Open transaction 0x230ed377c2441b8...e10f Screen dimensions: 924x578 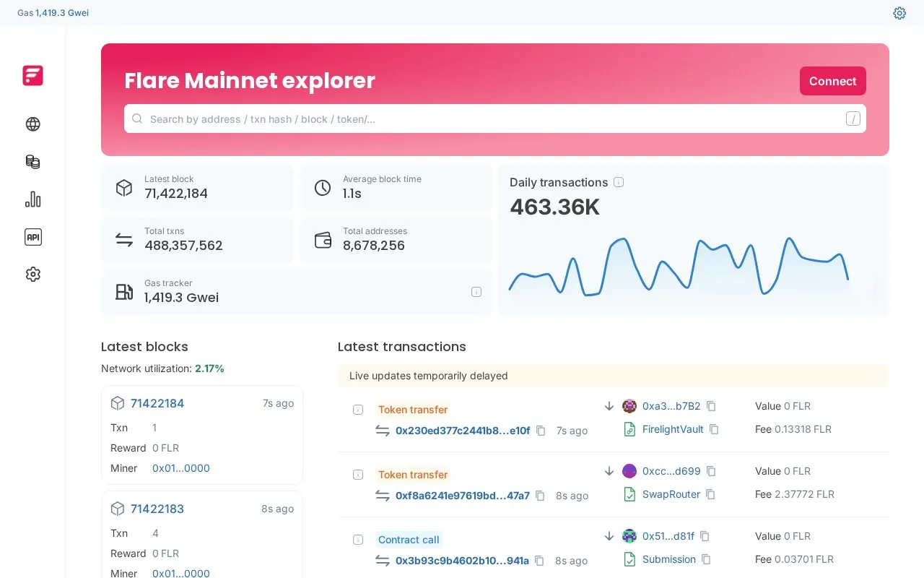(x=463, y=431)
